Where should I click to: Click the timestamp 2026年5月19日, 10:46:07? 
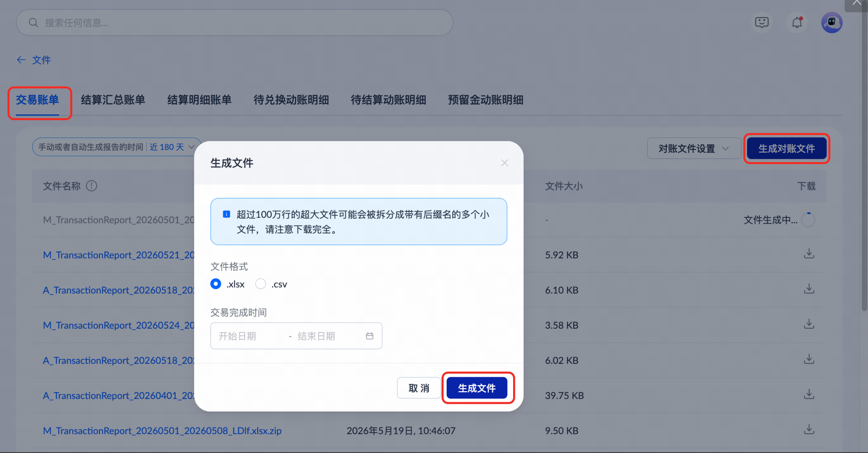[x=401, y=430]
